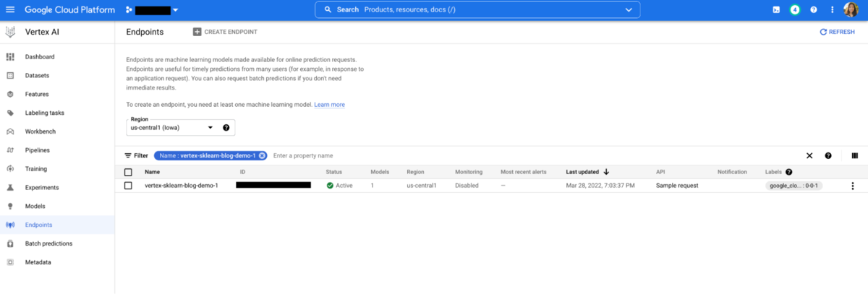This screenshot has width=868, height=294.
Task: Remove the vertex-sklearn-blog-demo-1 filter chip
Action: 262,155
